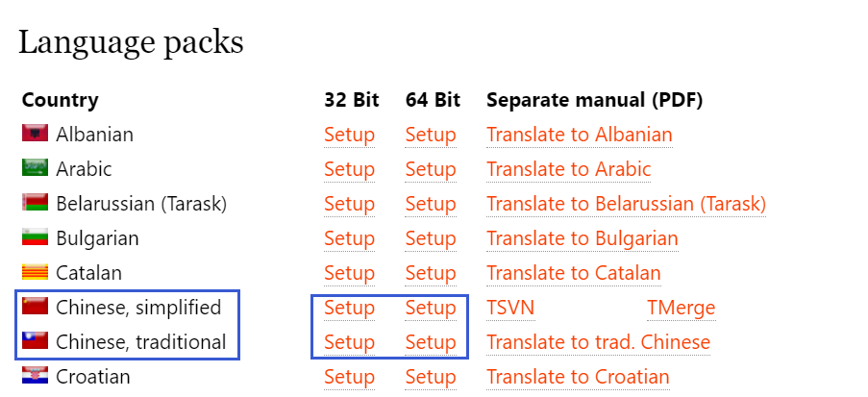Open the Translate to trad. Chinese link

point(598,342)
